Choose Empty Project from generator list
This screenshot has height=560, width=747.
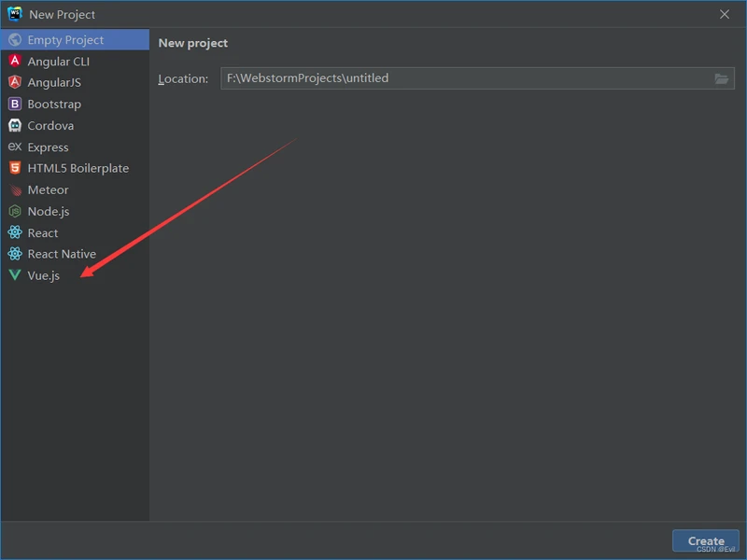75,39
